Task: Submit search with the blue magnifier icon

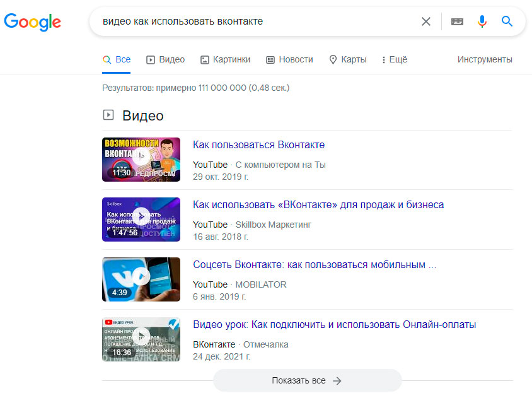Action: (507, 21)
